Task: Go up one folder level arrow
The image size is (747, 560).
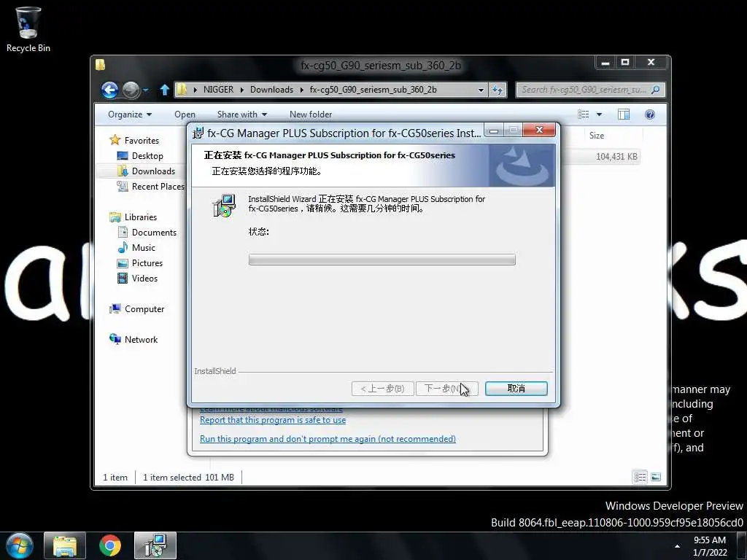Action: 164,90
